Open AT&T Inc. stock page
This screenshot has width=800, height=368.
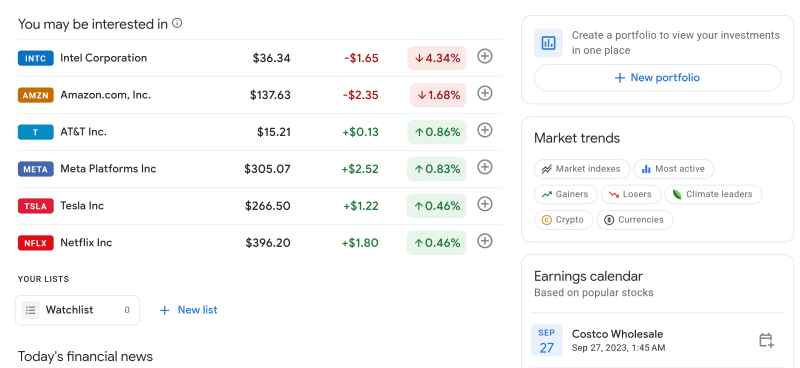260,132
